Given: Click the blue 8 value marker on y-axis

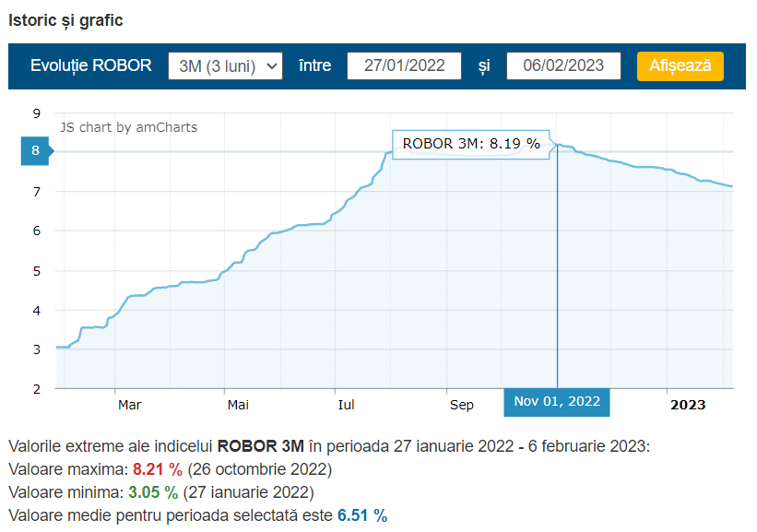Looking at the screenshot, I should tap(37, 151).
